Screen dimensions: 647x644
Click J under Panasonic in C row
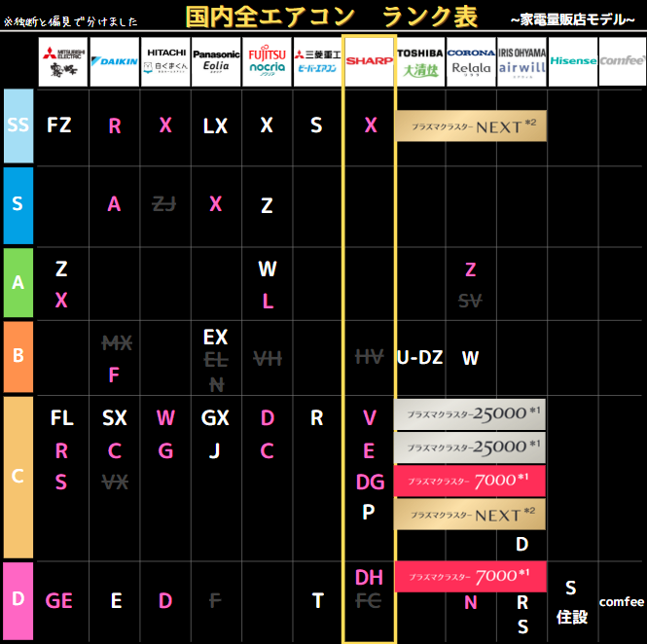(x=214, y=451)
